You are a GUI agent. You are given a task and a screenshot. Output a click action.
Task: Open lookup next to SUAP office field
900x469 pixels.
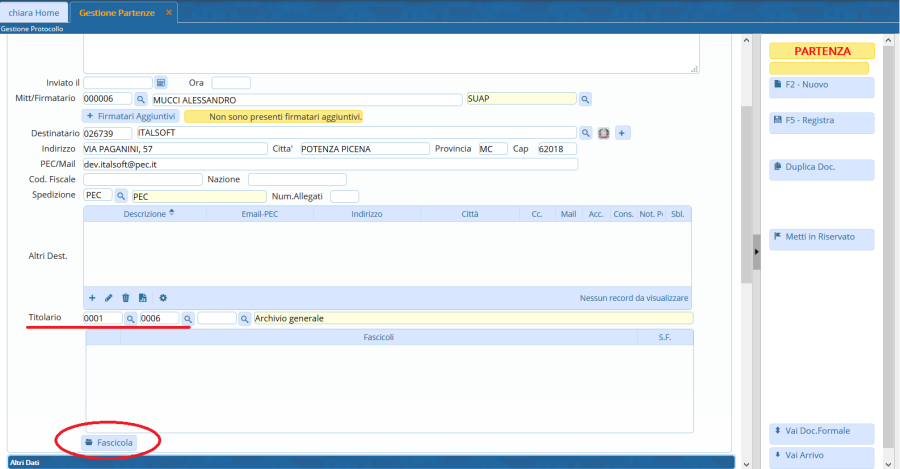tap(586, 99)
